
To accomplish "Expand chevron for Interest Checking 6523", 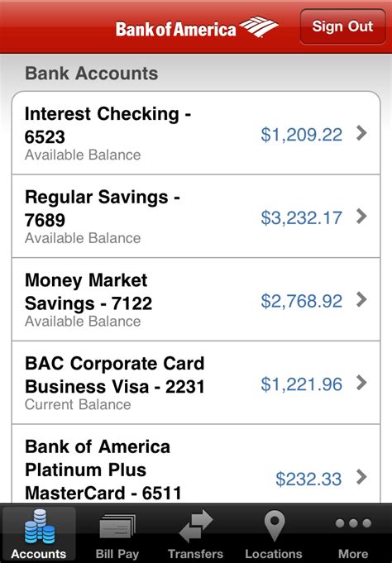I will pos(362,133).
